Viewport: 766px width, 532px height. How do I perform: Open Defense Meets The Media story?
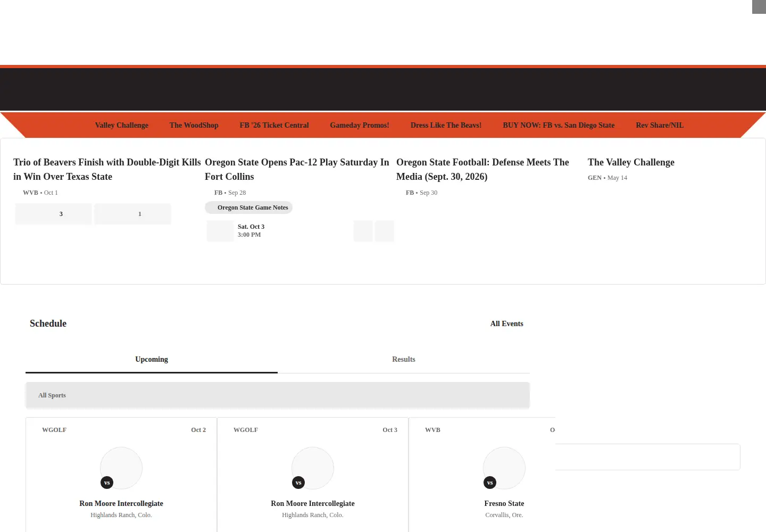482,169
